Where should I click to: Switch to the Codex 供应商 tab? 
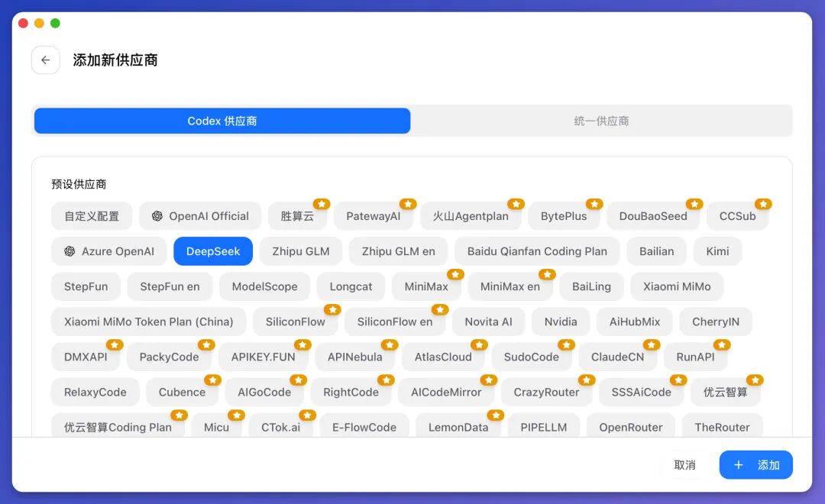222,121
